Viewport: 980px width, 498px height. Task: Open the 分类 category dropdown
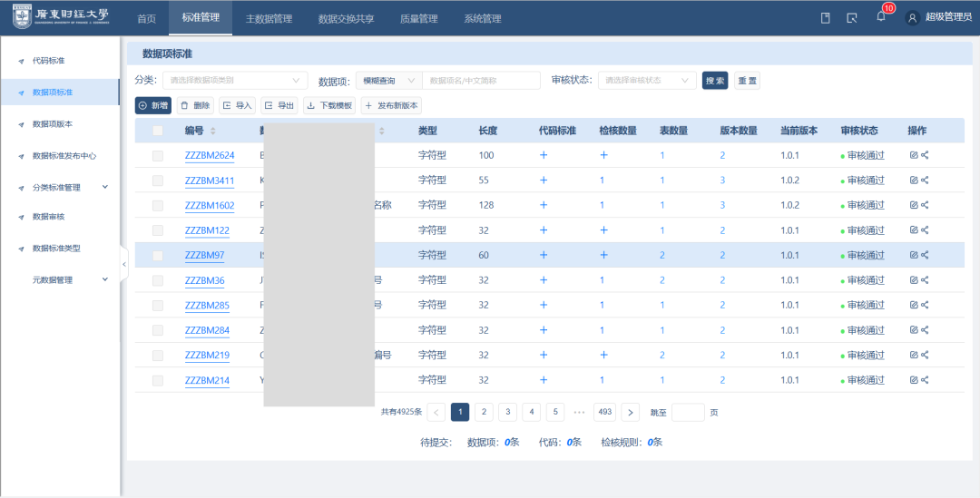coord(234,81)
